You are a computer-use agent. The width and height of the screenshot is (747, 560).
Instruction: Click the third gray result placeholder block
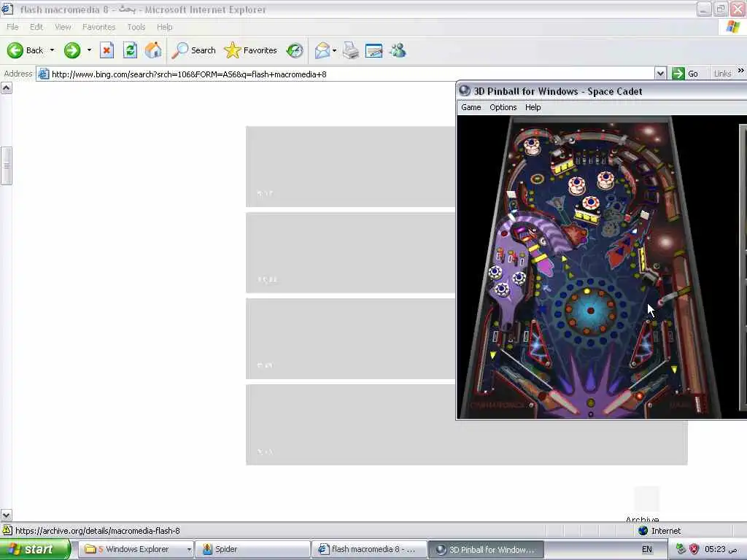coord(351,338)
